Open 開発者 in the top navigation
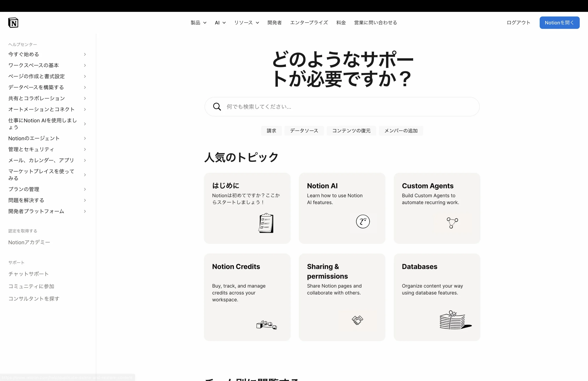This screenshot has width=588, height=381. 274,23
